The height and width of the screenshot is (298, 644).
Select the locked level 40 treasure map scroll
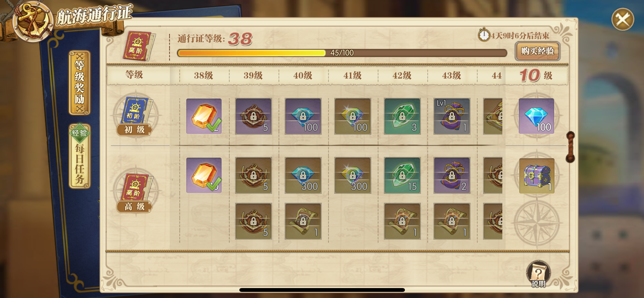[303, 221]
